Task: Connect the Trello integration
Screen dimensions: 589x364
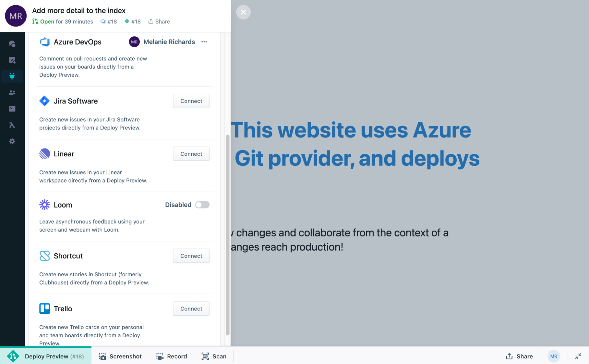Action: [191, 309]
